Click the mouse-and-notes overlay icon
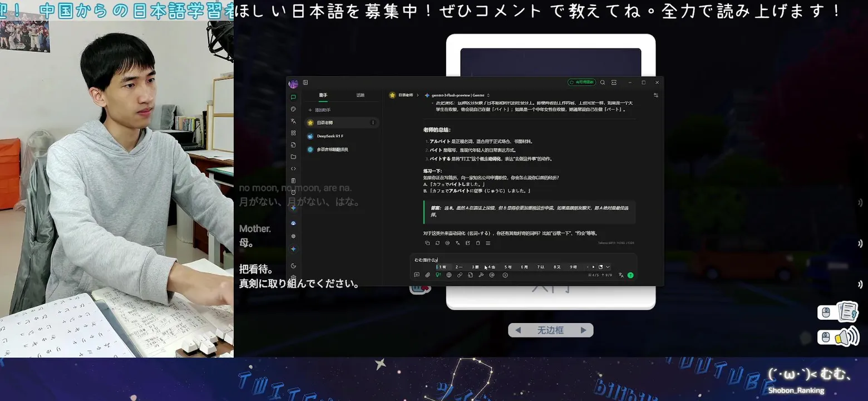Viewport: 868px width, 401px height. click(839, 312)
